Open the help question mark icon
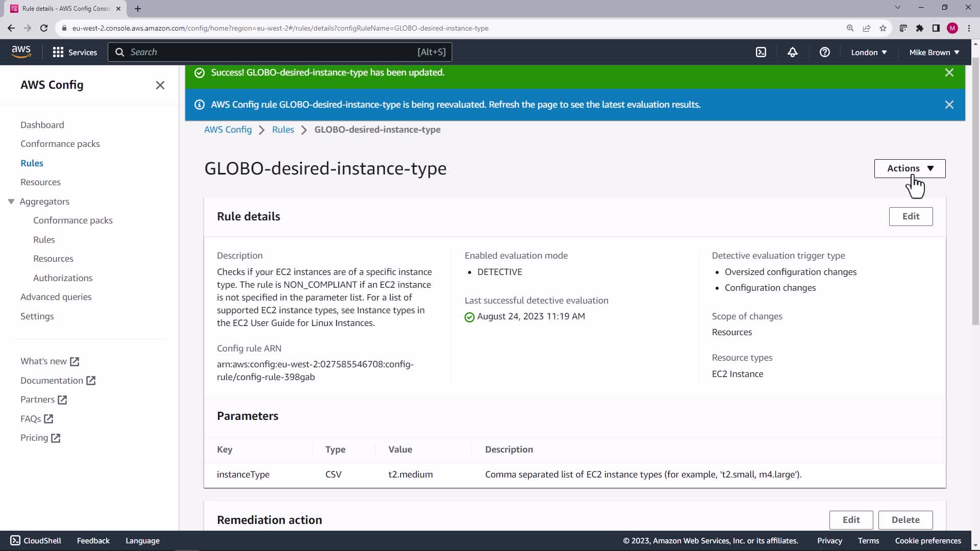 (x=824, y=52)
